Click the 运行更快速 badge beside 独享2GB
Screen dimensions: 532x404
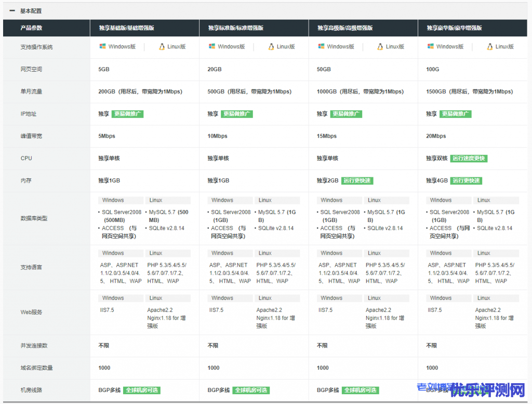tap(357, 180)
